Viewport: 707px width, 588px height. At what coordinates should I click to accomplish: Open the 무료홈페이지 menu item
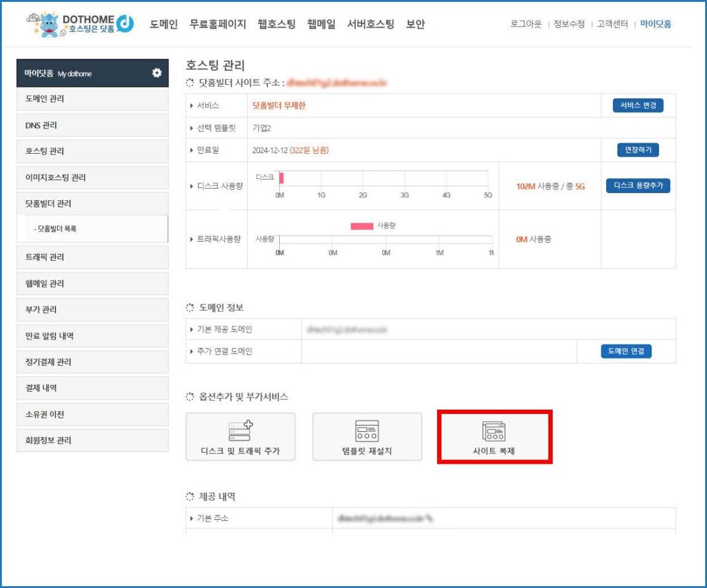tap(218, 25)
